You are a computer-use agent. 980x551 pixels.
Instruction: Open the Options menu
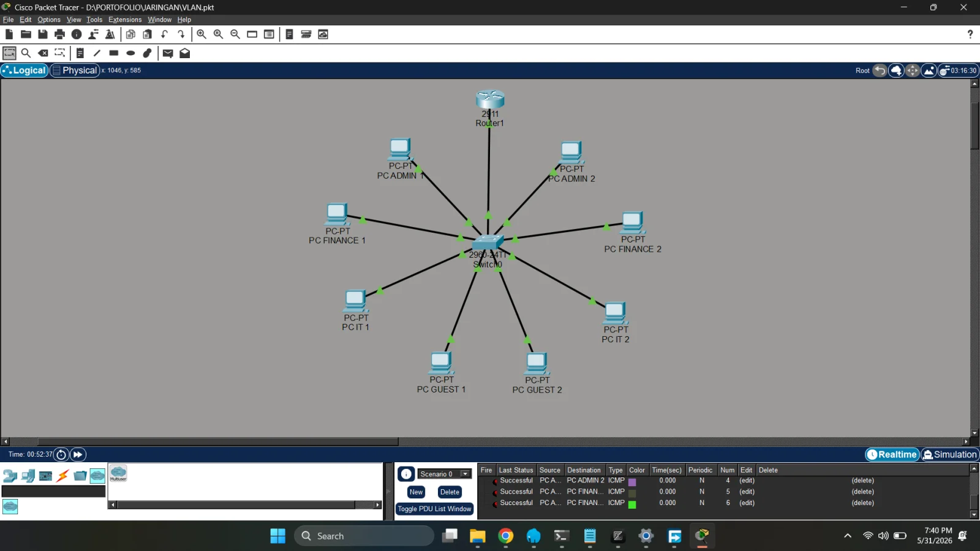[49, 20]
